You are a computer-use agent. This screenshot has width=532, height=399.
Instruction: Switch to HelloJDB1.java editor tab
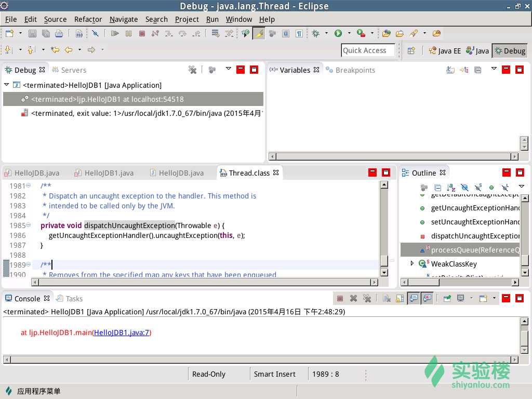pyautogui.click(x=104, y=173)
